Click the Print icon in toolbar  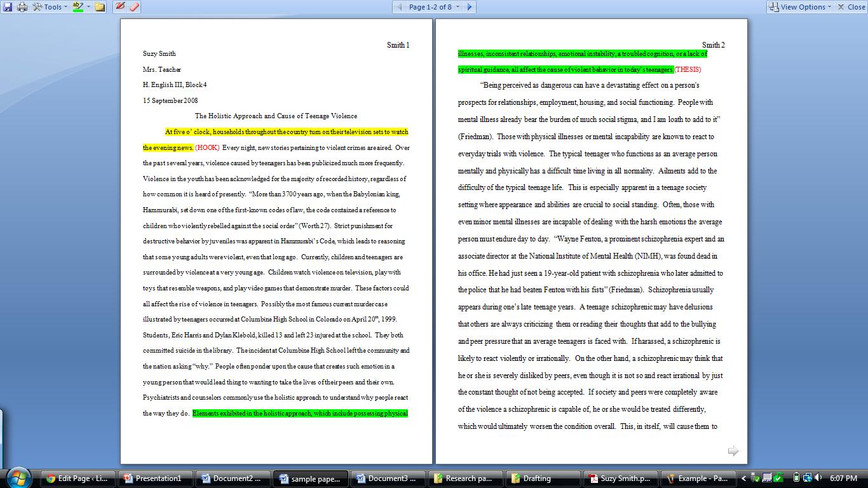point(22,7)
